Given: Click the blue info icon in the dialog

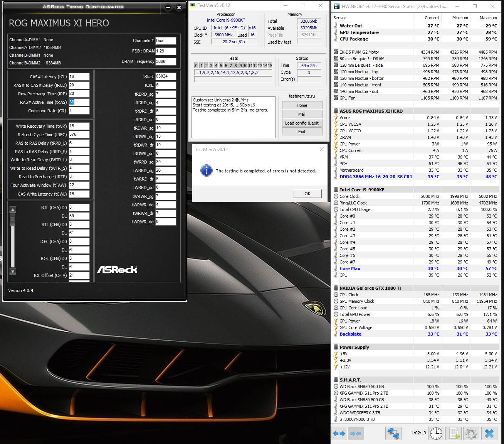Looking at the screenshot, I should point(207,171).
